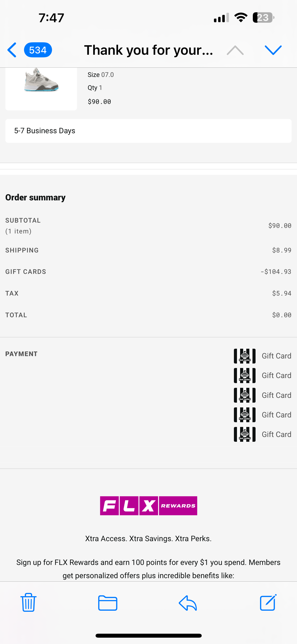The height and width of the screenshot is (644, 297).
Task: Tap the home indicator bar
Action: point(148,636)
